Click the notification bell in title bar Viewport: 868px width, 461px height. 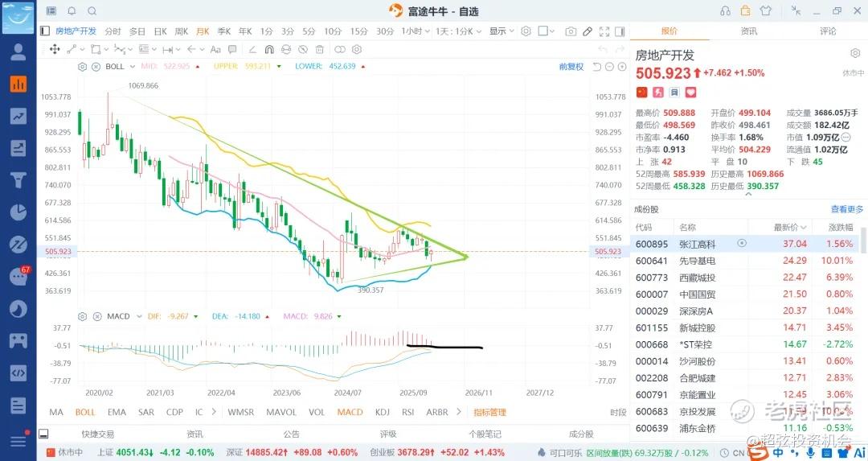point(72,10)
